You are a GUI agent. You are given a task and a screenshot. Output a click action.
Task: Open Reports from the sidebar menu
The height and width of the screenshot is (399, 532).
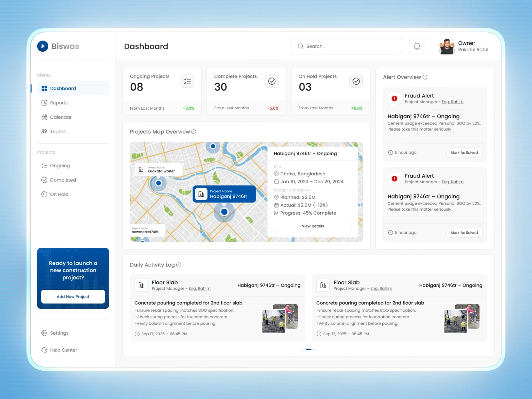pyautogui.click(x=59, y=103)
